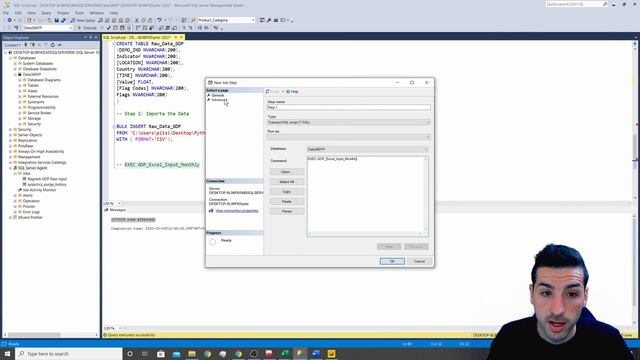The width and height of the screenshot is (640, 360).
Task: Click the Cut scissors icon in toolbar
Action: click(x=137, y=20)
